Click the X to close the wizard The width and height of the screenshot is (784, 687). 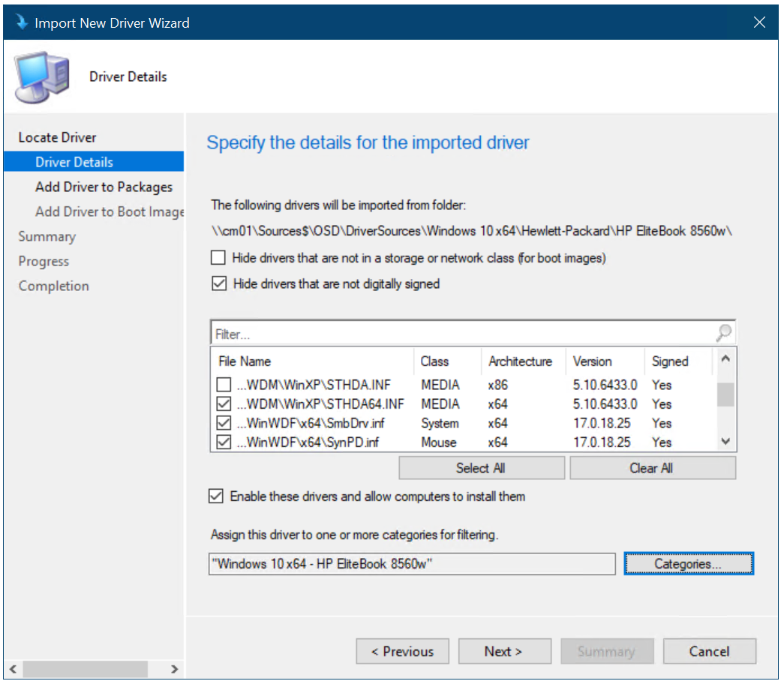coord(759,22)
